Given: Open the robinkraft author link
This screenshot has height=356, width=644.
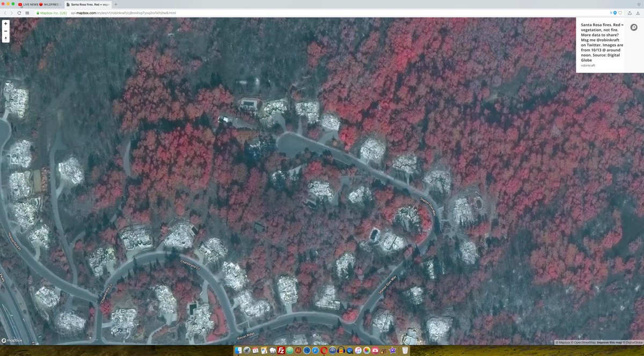Looking at the screenshot, I should [588, 65].
